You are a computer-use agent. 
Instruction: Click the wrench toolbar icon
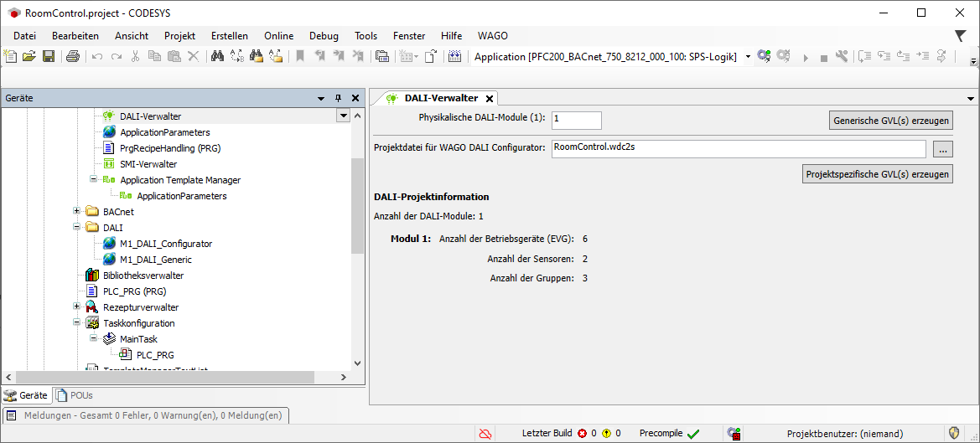(841, 57)
